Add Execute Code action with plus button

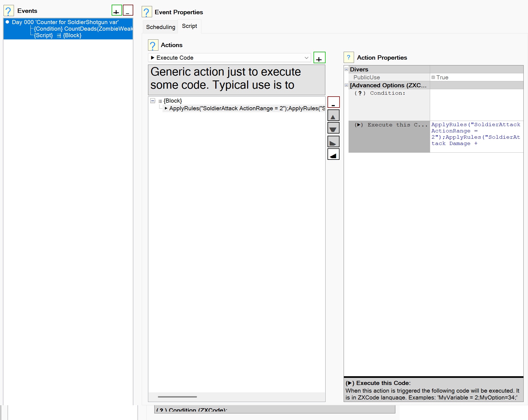(x=319, y=58)
